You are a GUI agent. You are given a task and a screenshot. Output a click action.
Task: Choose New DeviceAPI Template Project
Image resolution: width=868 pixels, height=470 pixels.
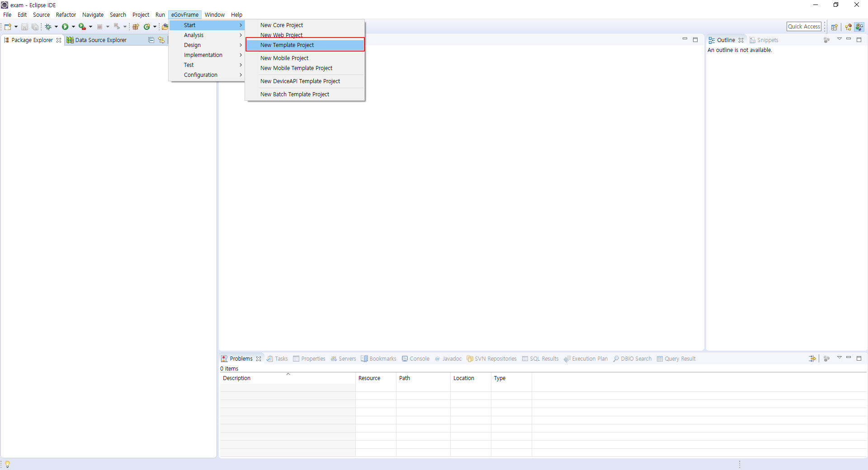click(305, 81)
